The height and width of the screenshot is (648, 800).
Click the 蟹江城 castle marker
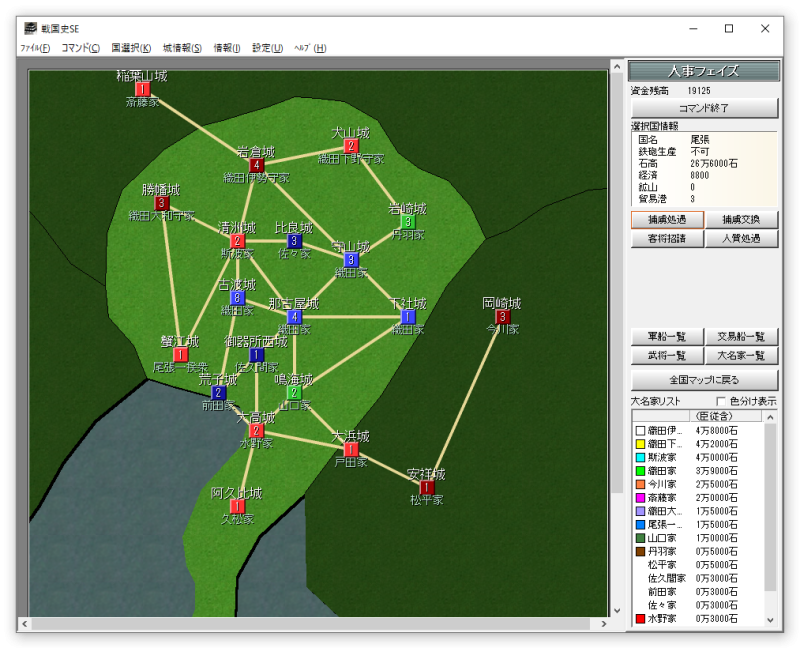pyautogui.click(x=181, y=355)
